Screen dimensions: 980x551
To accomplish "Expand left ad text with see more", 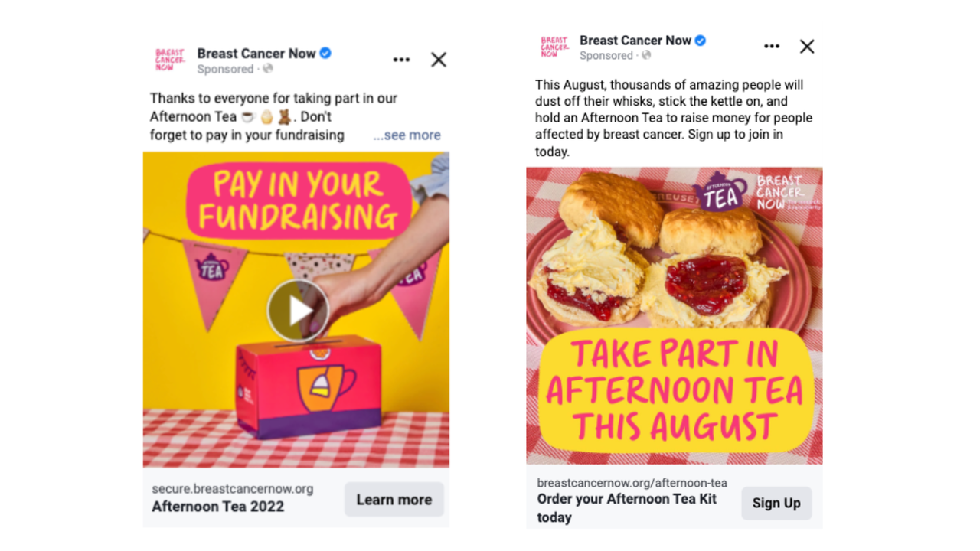I will point(407,135).
